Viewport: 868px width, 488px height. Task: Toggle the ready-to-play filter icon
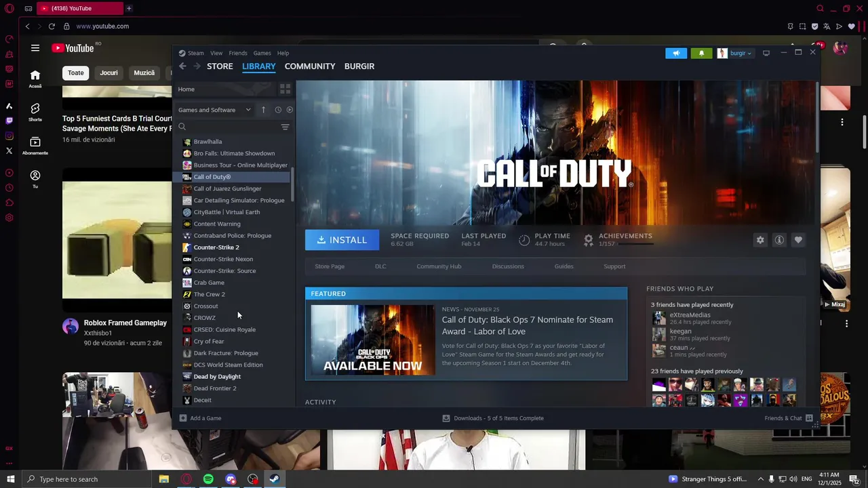(x=290, y=110)
